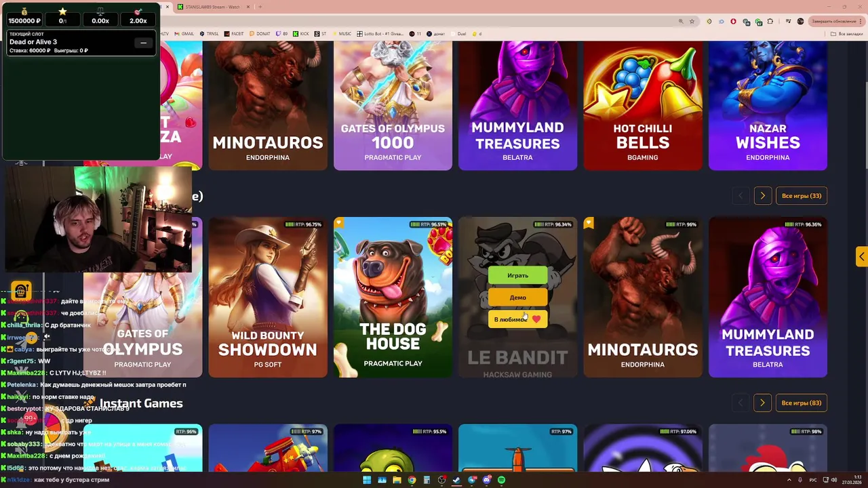Open Gates of Olympus 1000 game card

393,105
